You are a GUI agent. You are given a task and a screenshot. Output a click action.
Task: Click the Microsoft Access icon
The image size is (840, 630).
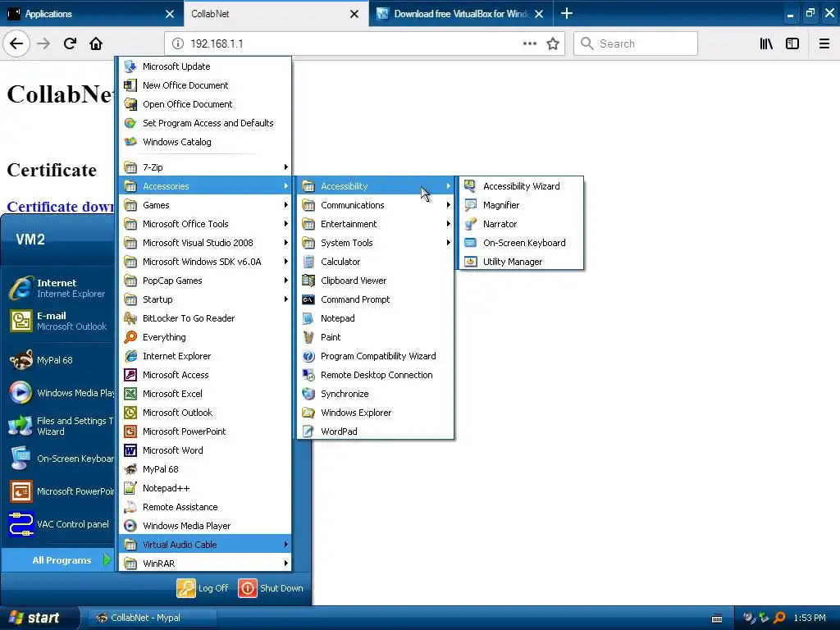(x=130, y=375)
